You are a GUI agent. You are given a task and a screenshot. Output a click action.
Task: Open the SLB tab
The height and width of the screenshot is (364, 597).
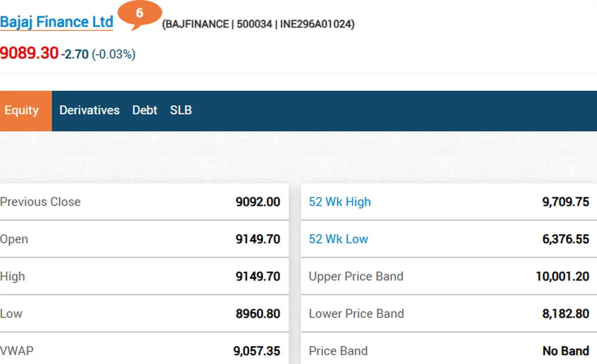[x=181, y=110]
